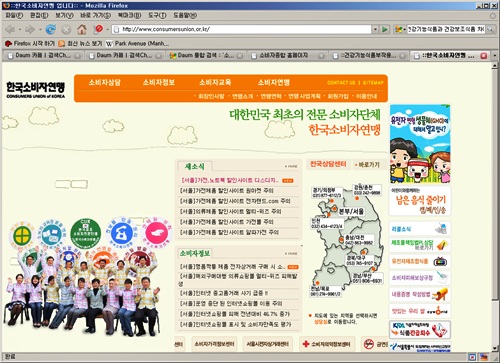Open the Back button history dropdown arrow

coord(20,30)
